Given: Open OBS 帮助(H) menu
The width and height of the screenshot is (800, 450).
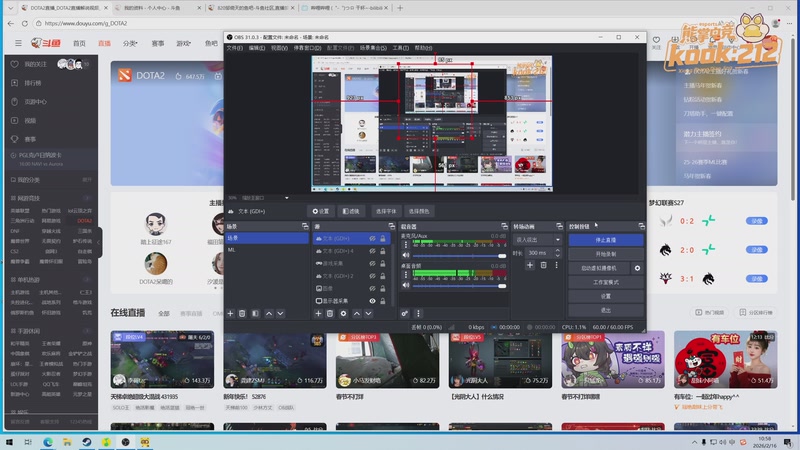Looking at the screenshot, I should tap(423, 48).
